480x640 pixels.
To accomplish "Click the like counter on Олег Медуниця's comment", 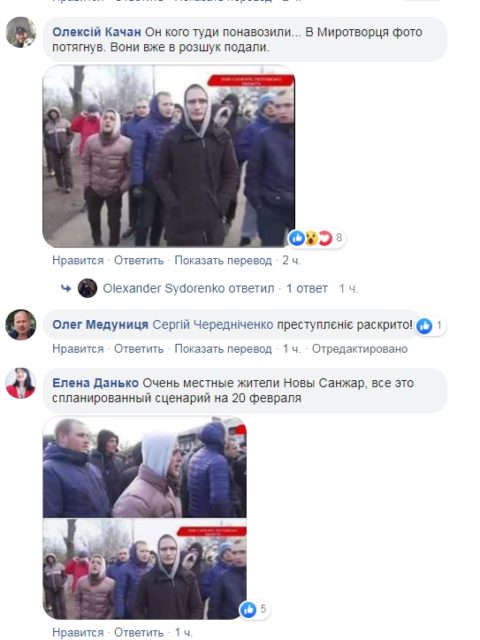I will coord(431,326).
